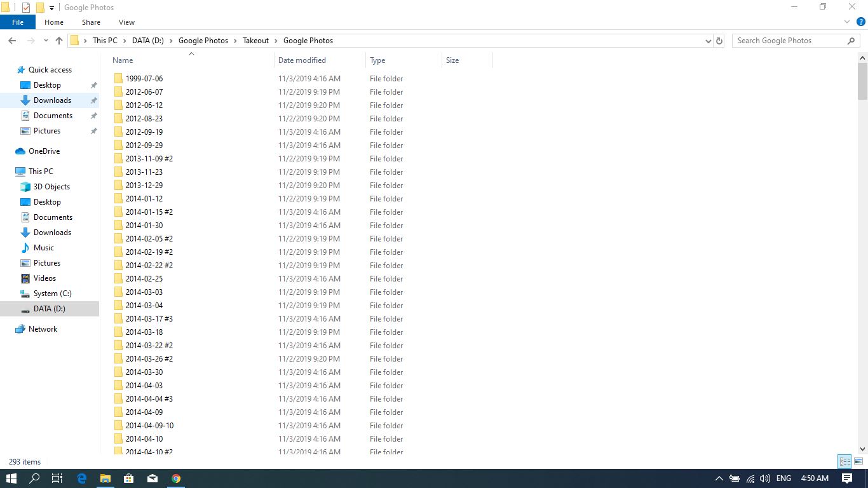Select the 2014-01-12 folder icon
This screenshot has width=868, height=488.
coord(118,199)
